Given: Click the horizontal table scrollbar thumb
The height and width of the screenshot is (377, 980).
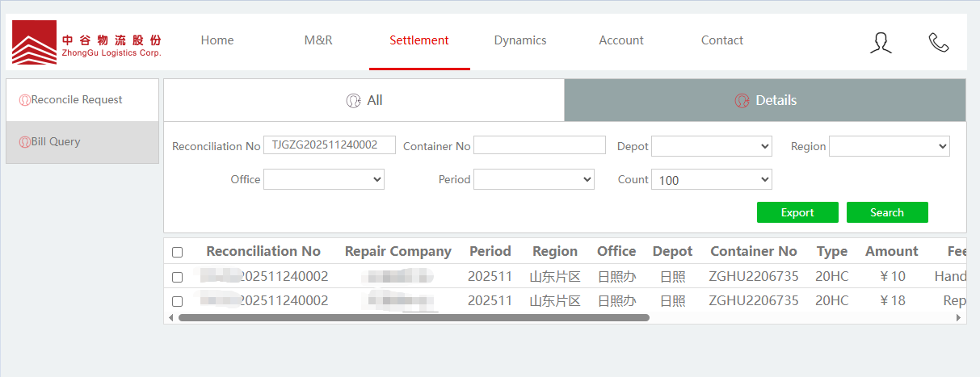Looking at the screenshot, I should point(414,318).
